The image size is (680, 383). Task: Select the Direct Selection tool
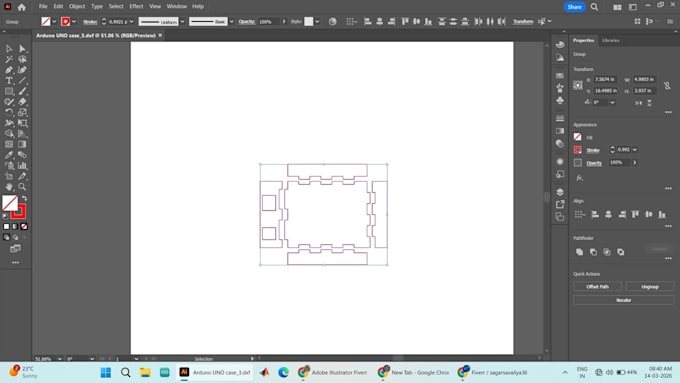[23, 49]
